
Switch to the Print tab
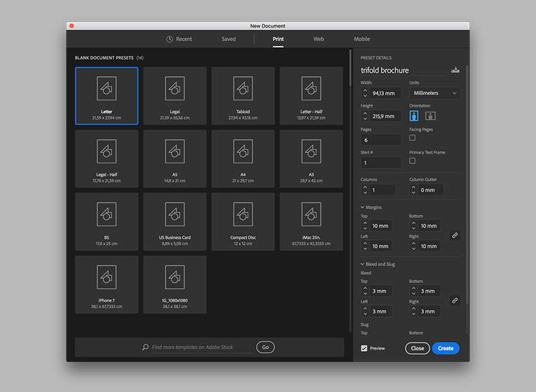click(x=278, y=39)
